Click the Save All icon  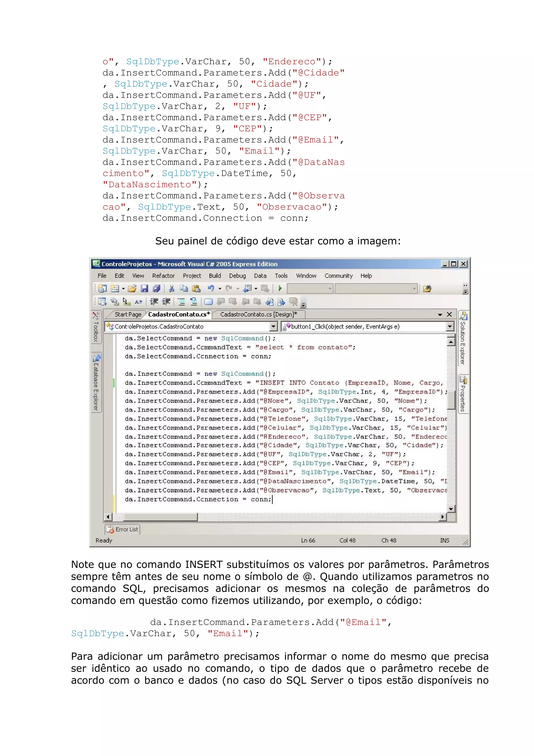pyautogui.click(x=156, y=289)
